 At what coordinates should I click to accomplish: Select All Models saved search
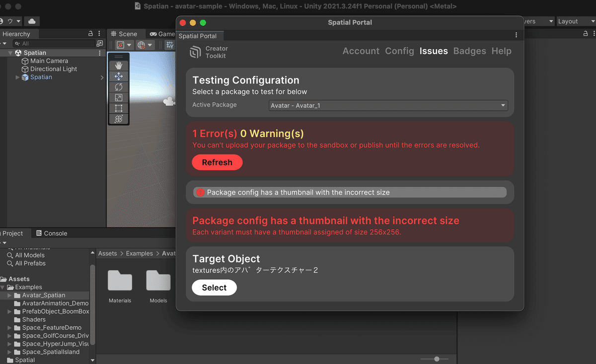[x=25, y=255]
